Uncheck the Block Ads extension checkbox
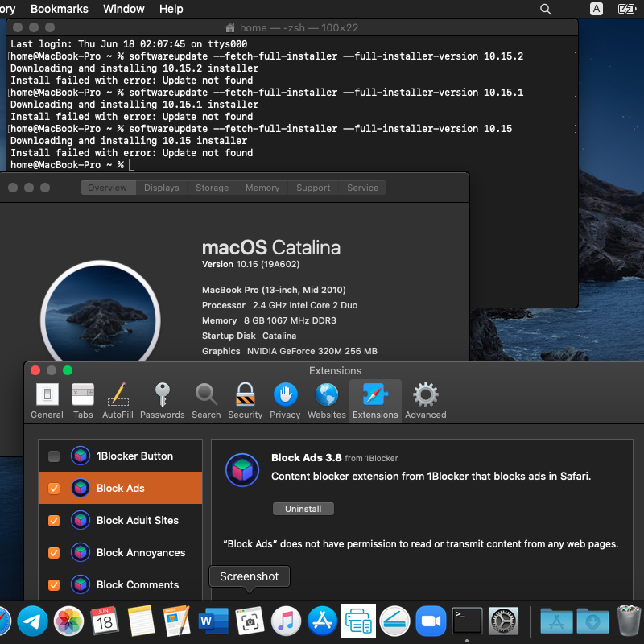 click(x=54, y=489)
